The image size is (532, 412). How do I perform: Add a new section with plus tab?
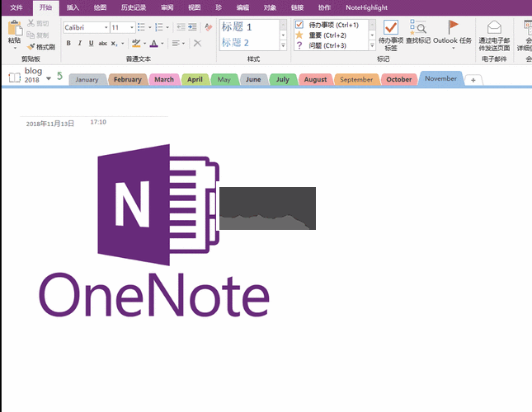coord(473,80)
